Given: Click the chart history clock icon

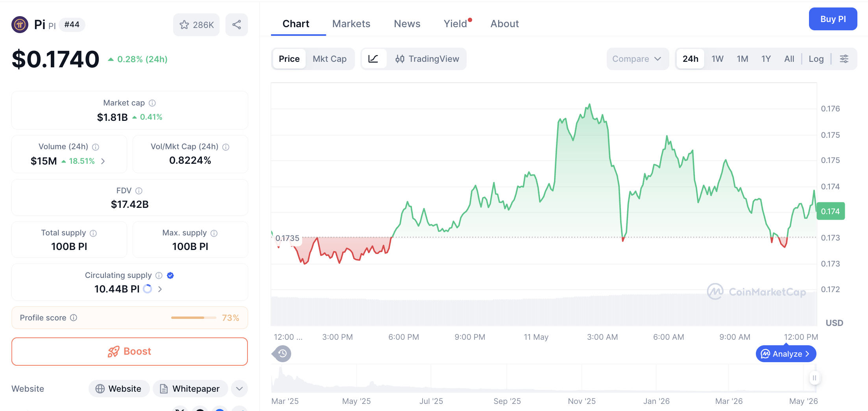Looking at the screenshot, I should coord(282,354).
